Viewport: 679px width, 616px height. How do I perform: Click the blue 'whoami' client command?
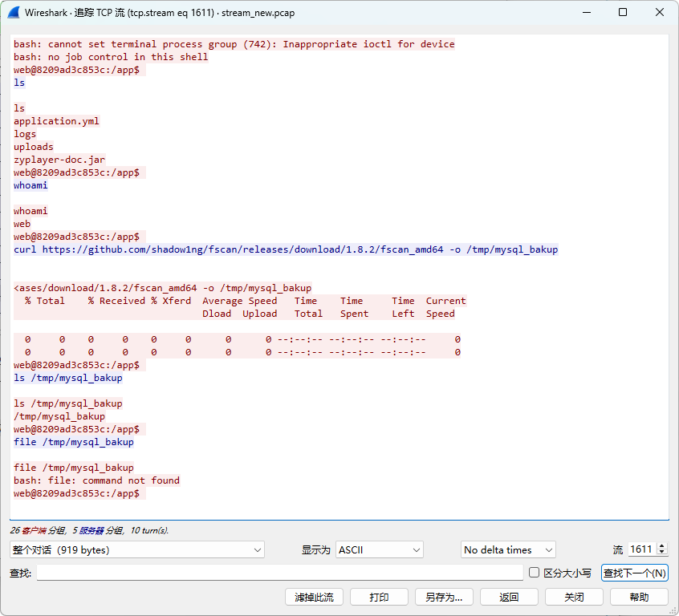point(30,185)
